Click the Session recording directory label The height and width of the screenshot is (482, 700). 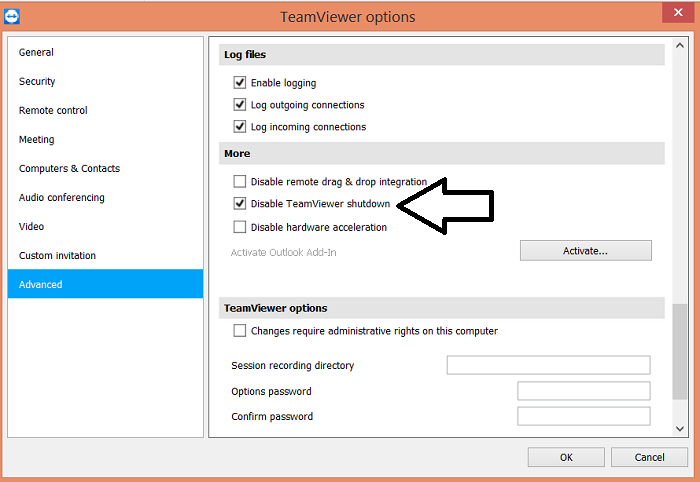point(292,365)
